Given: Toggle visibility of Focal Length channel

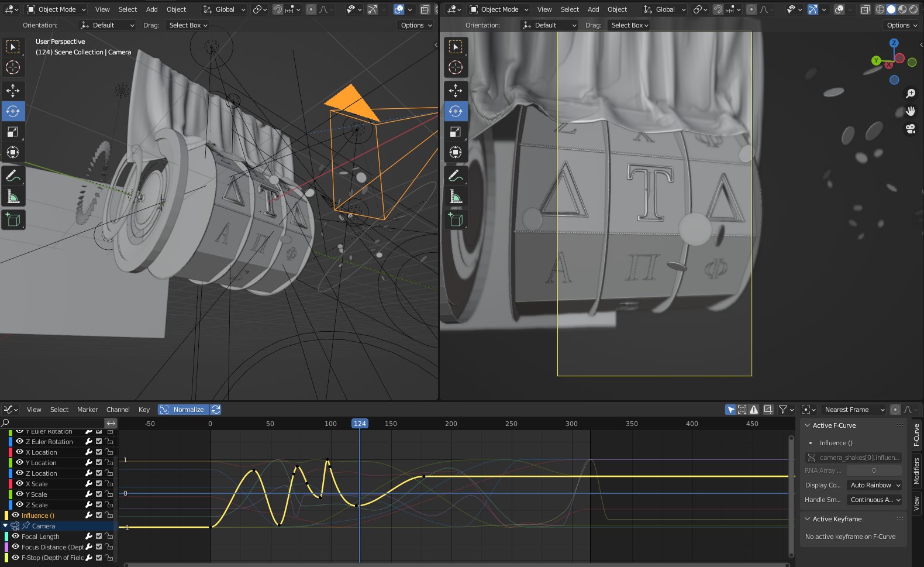Looking at the screenshot, I should pos(16,537).
